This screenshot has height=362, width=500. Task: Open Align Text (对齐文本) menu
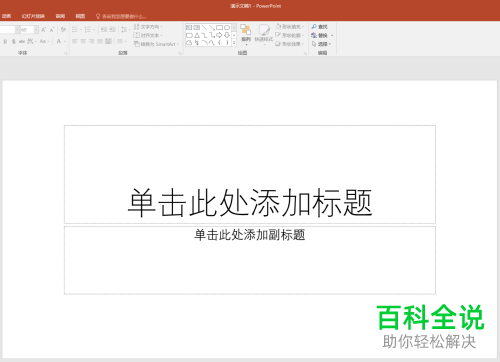coord(148,35)
